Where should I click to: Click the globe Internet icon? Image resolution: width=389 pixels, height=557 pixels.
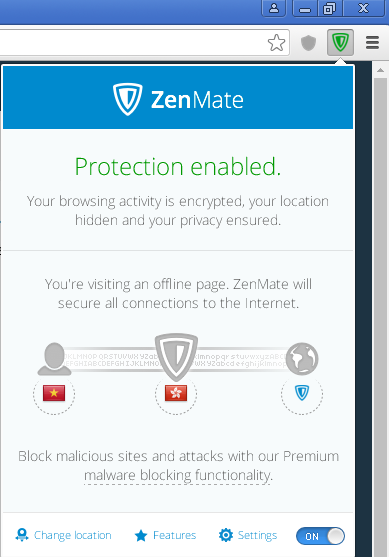coord(302,359)
